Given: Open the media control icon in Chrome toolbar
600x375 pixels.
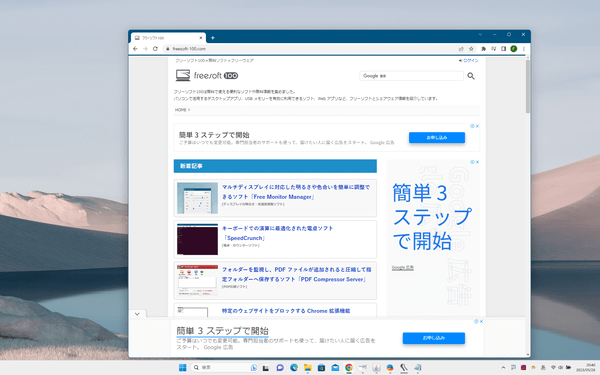Looking at the screenshot, I should pos(494,49).
